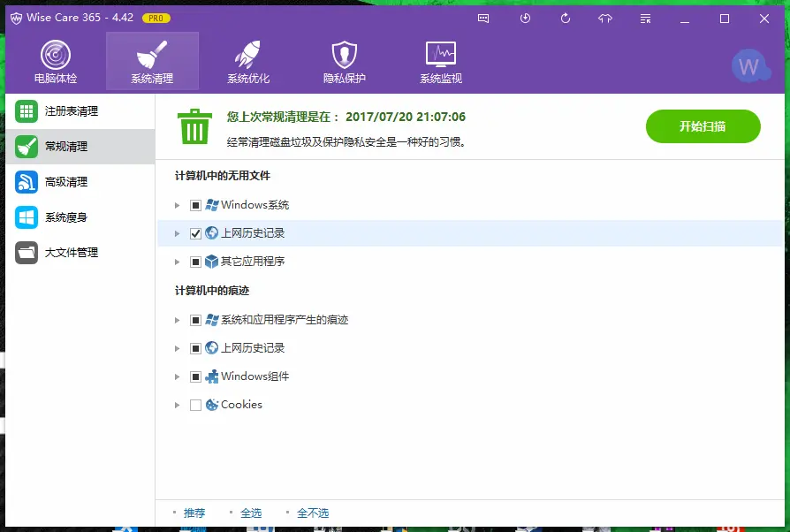This screenshot has width=790, height=532.
Task: Expand the Windows组件 tree node
Action: tap(177, 376)
